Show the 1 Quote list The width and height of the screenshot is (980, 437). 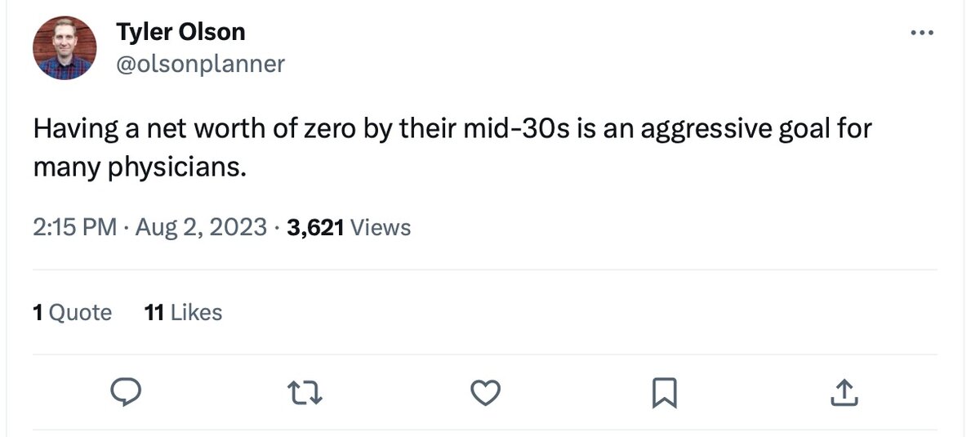tap(73, 312)
